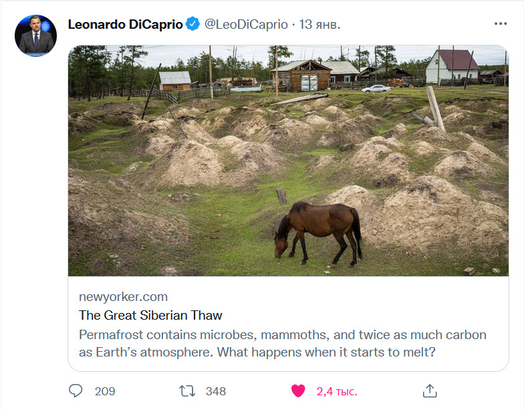Click the red-roofed house in the photo
This screenshot has height=410, width=532.
[452, 66]
